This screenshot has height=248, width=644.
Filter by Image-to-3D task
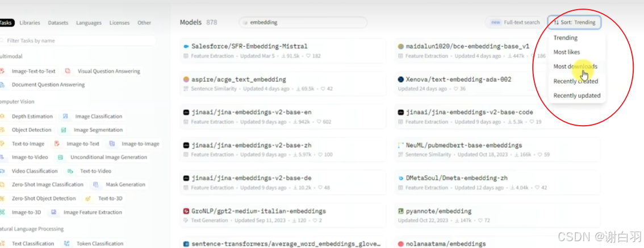point(22,212)
